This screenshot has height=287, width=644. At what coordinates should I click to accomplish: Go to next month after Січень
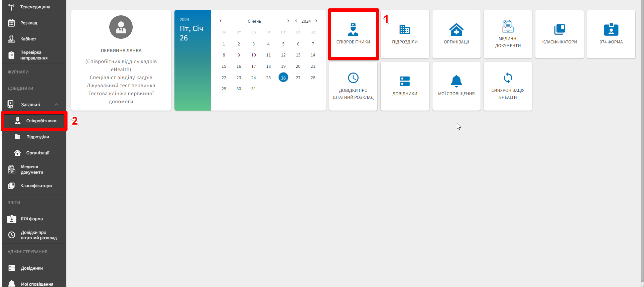point(288,21)
